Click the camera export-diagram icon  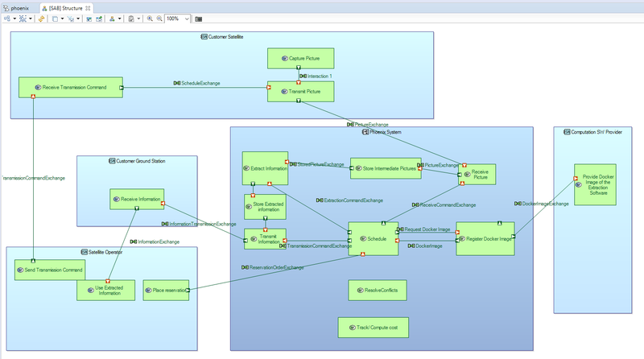(199, 19)
